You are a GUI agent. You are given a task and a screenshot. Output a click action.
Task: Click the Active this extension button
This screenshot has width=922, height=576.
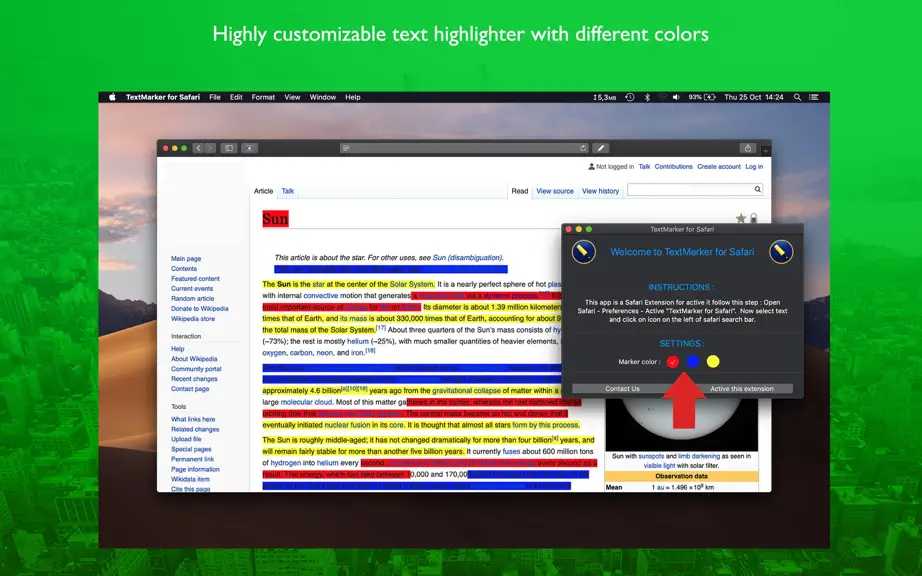[x=741, y=389]
